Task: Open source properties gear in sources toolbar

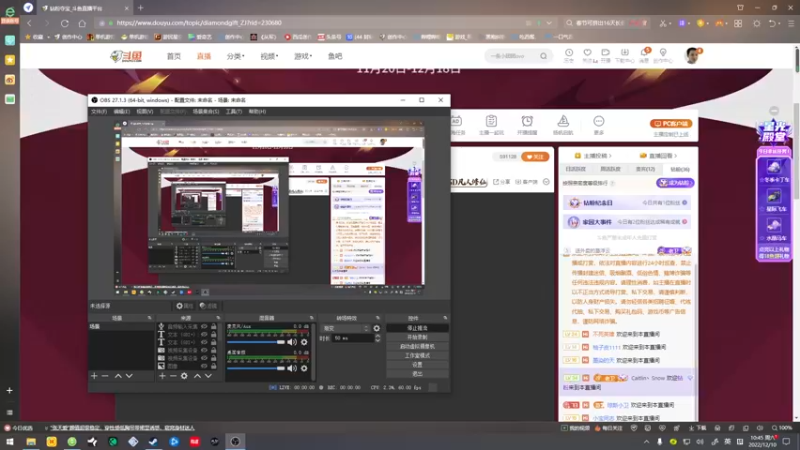Action: point(184,376)
